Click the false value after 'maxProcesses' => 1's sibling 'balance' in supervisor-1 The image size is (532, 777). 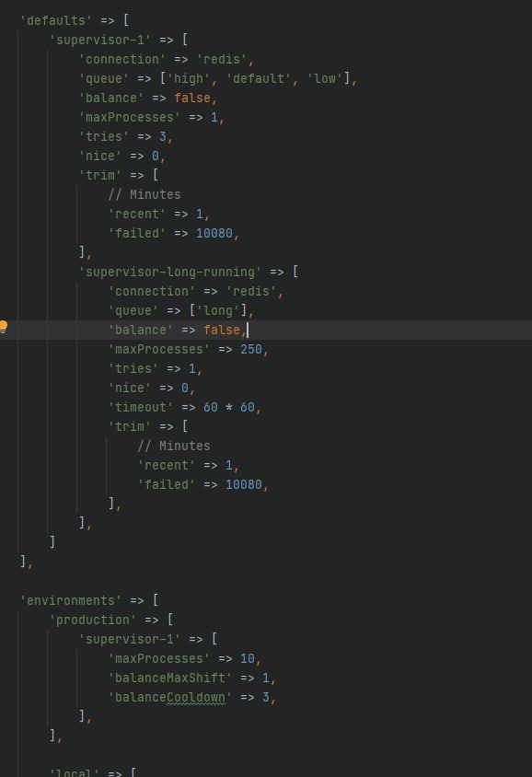192,98
